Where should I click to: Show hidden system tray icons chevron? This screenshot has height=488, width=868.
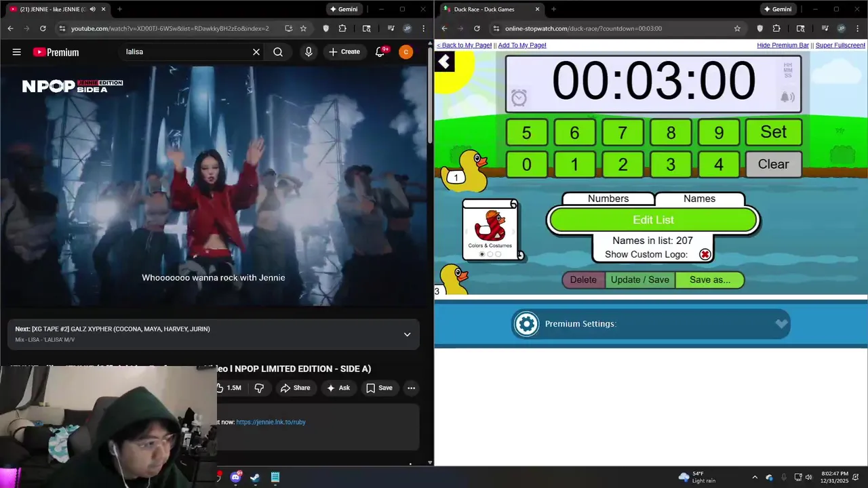(755, 477)
